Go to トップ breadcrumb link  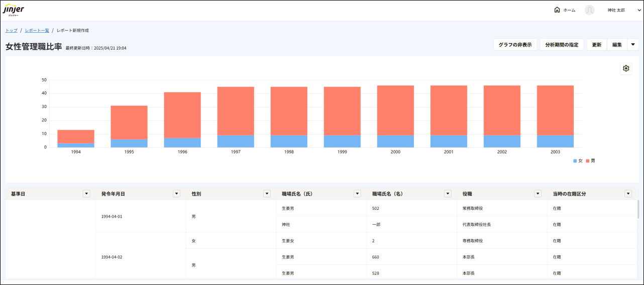pyautogui.click(x=12, y=31)
